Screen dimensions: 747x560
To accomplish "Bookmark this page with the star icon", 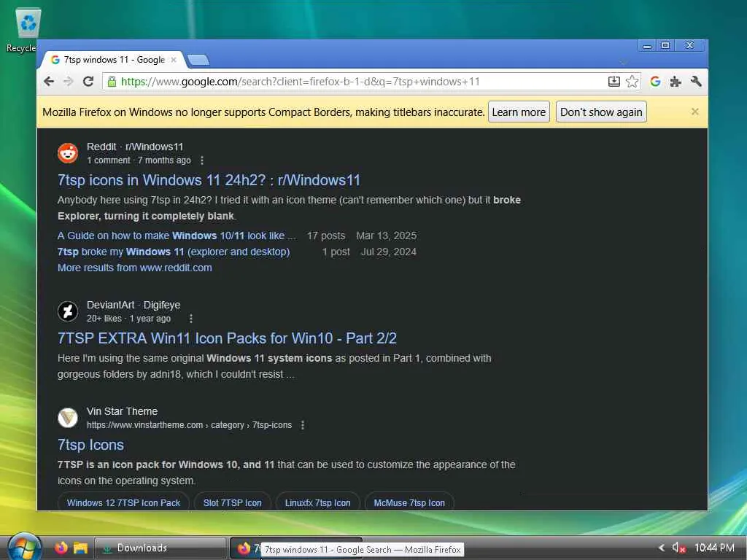I will click(632, 82).
